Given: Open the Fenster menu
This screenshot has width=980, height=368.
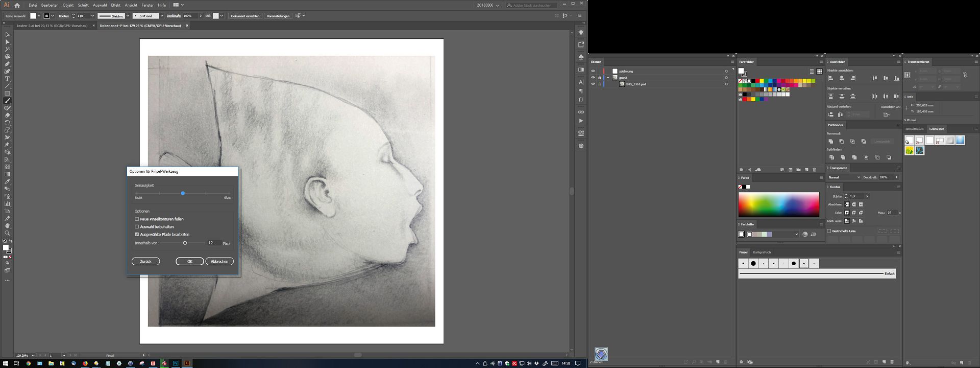Looking at the screenshot, I should 148,5.
